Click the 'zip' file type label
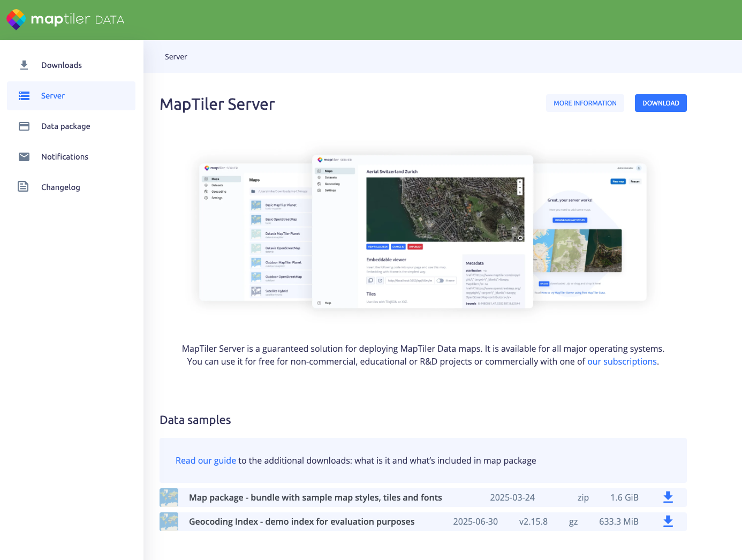The width and height of the screenshot is (742, 560). tap(583, 498)
